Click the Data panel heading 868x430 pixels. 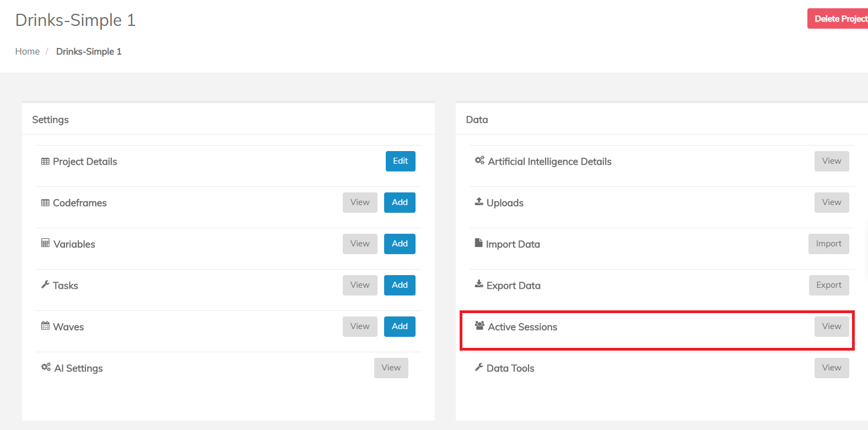(477, 120)
